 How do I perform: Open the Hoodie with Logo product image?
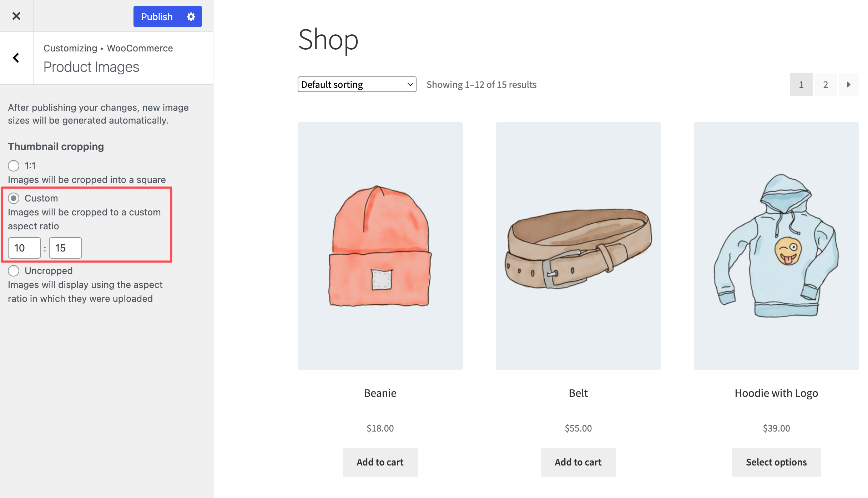point(776,246)
